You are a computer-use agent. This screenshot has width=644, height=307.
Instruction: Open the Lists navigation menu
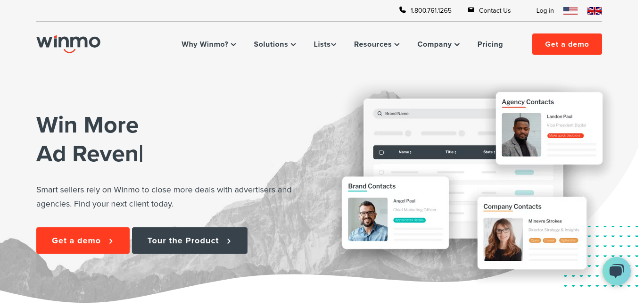coord(325,44)
